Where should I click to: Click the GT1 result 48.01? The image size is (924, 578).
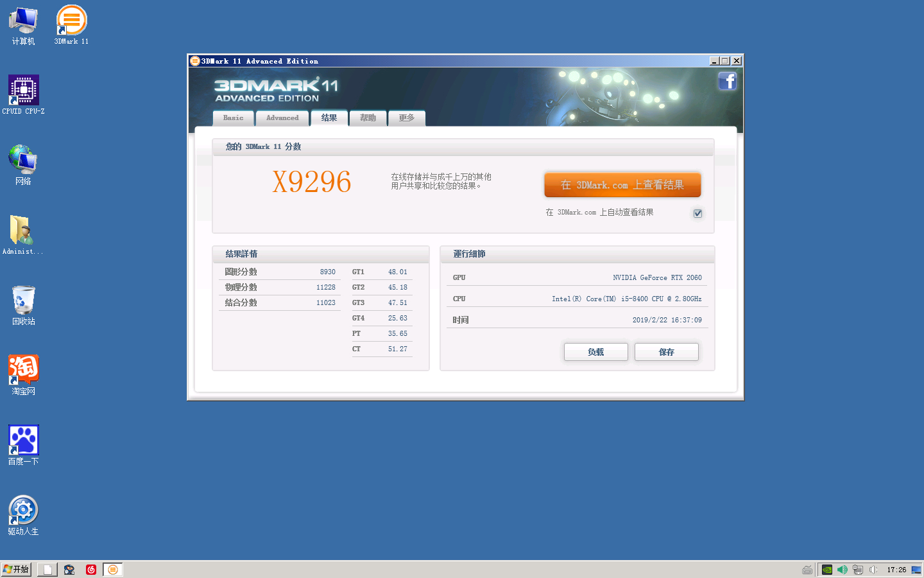(398, 272)
